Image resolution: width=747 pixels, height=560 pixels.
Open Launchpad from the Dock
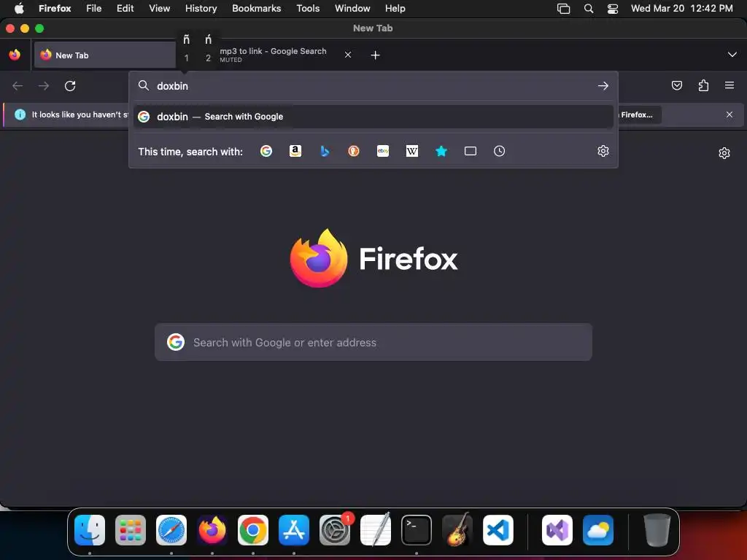[131, 530]
